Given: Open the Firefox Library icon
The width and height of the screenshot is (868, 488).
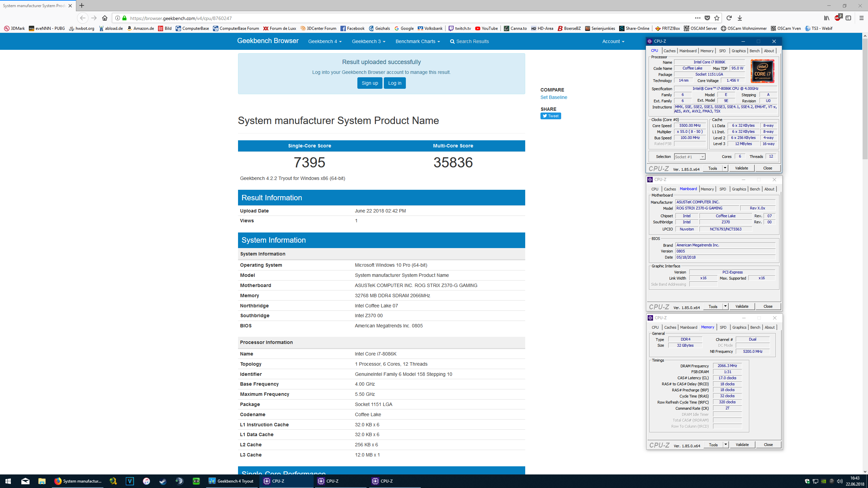Looking at the screenshot, I should pos(827,18).
